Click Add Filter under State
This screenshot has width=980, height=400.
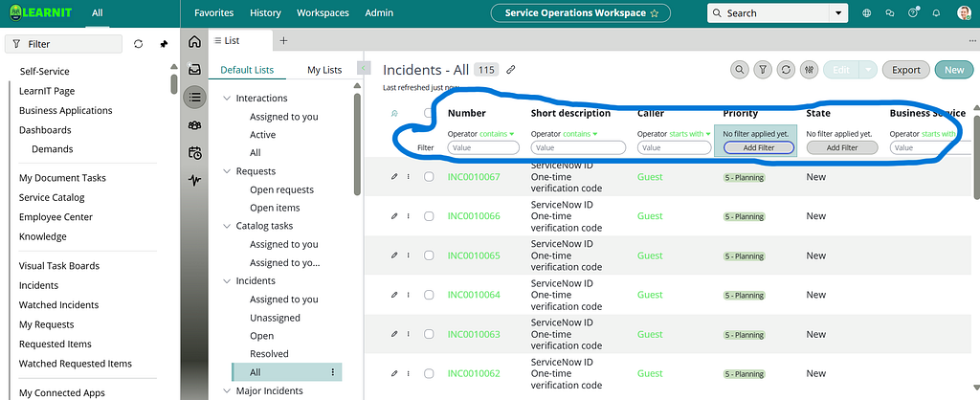842,148
